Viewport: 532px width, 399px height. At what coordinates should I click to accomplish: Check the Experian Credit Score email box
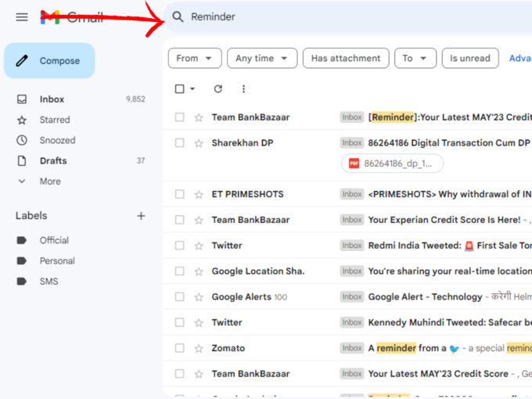point(179,220)
